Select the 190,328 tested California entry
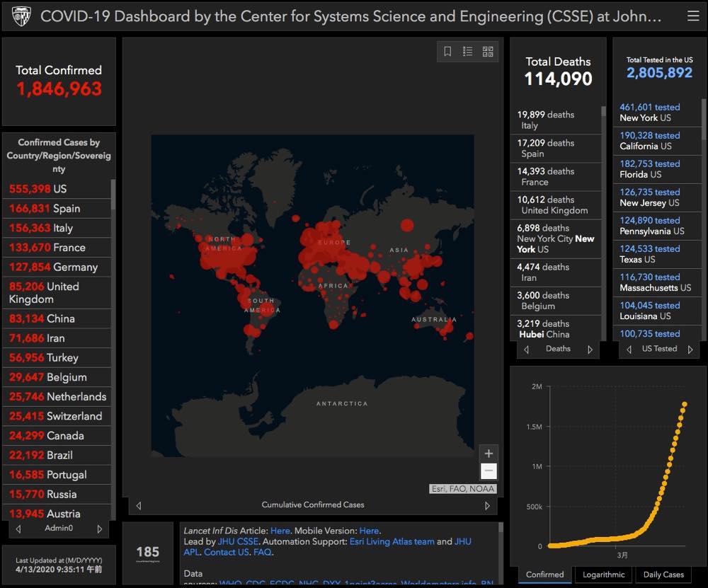The width and height of the screenshot is (708, 588). (658, 141)
